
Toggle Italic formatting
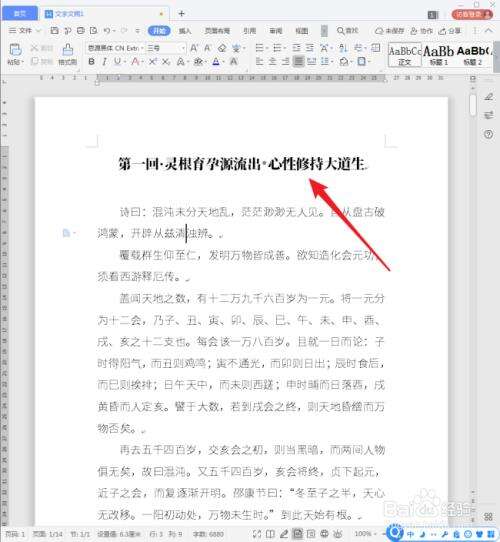tap(104, 62)
